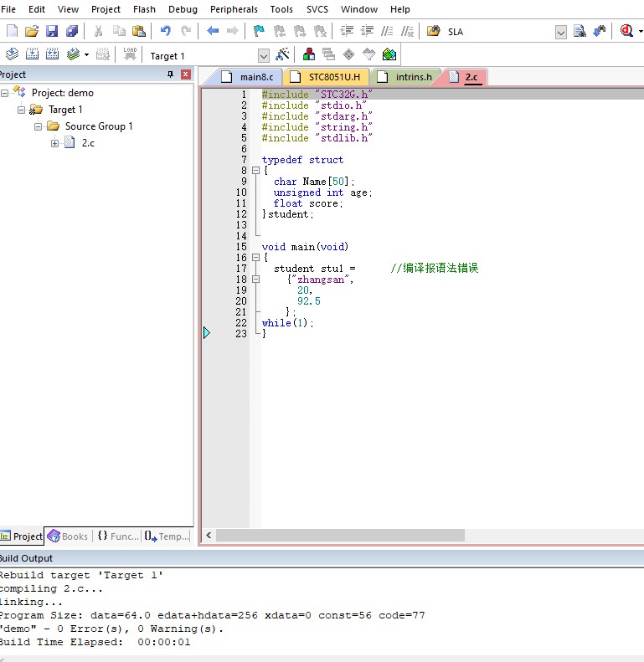Collapse Source Group 1 node
644x662 pixels.
pyautogui.click(x=38, y=126)
